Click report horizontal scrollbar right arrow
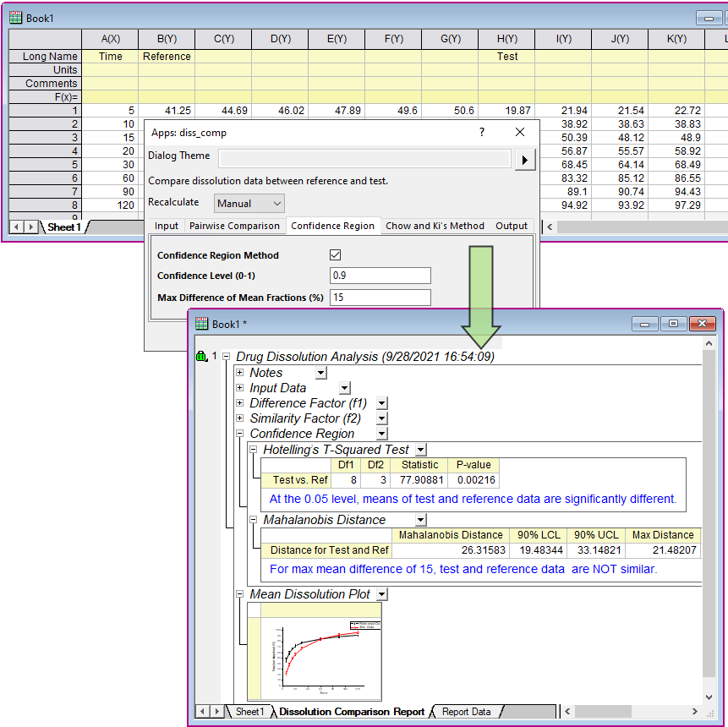Image resolution: width=728 pixels, height=727 pixels. (694, 711)
